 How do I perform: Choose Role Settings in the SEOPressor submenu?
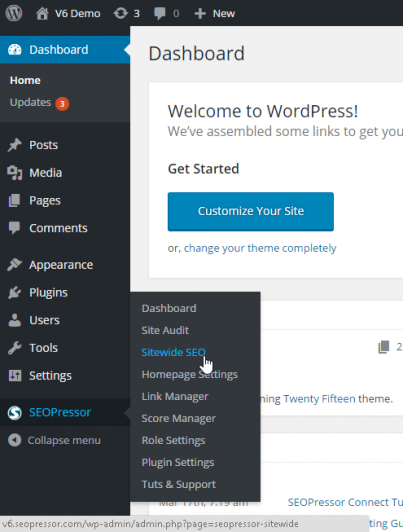[x=173, y=440]
